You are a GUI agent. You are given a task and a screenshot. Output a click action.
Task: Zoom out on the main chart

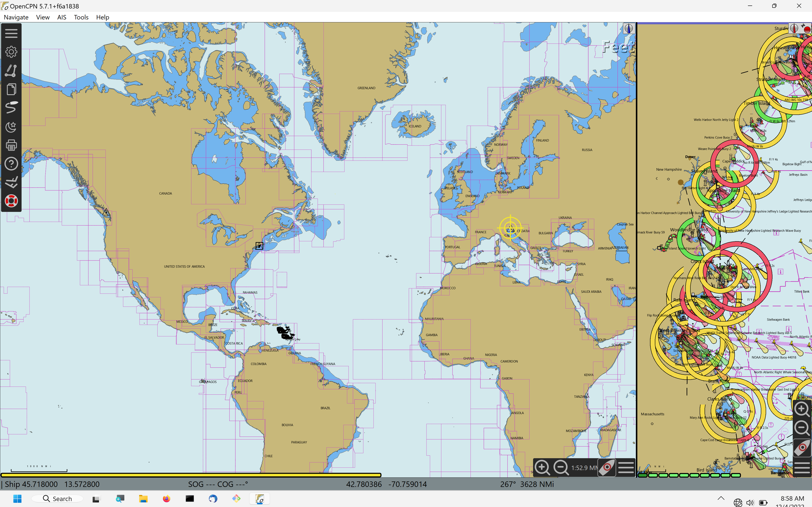[560, 467]
